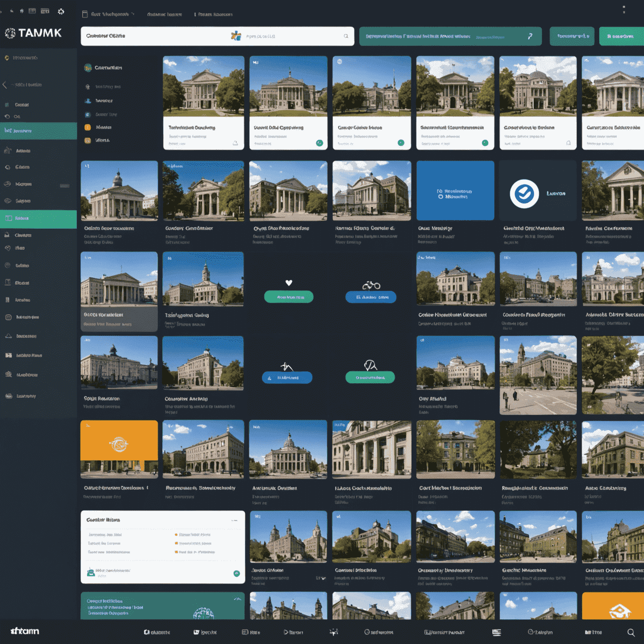Image resolution: width=644 pixels, height=644 pixels.
Task: Open the dots menu in the white panel header
Action: (x=234, y=520)
